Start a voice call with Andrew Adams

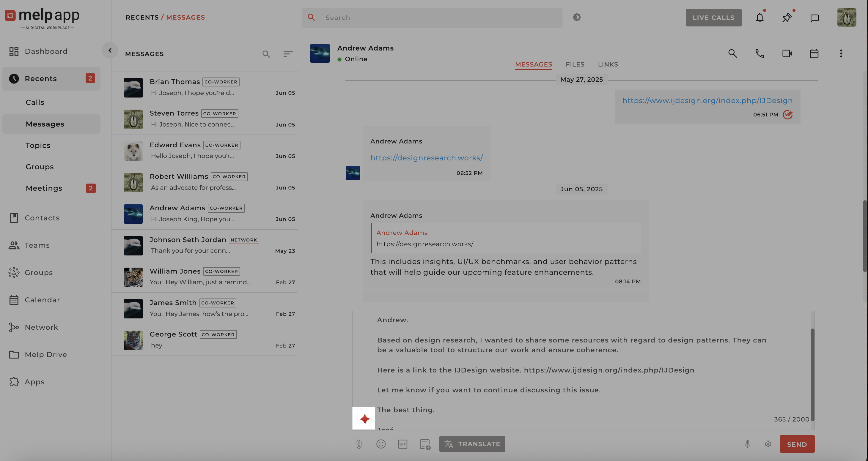tap(759, 53)
